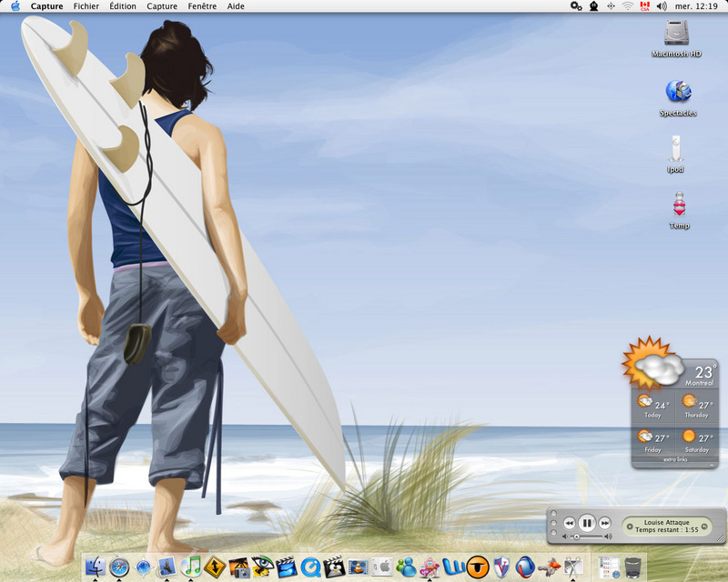Image resolution: width=728 pixels, height=582 pixels.
Task: Adjust the iTunes mini player volume slider
Action: click(x=587, y=537)
